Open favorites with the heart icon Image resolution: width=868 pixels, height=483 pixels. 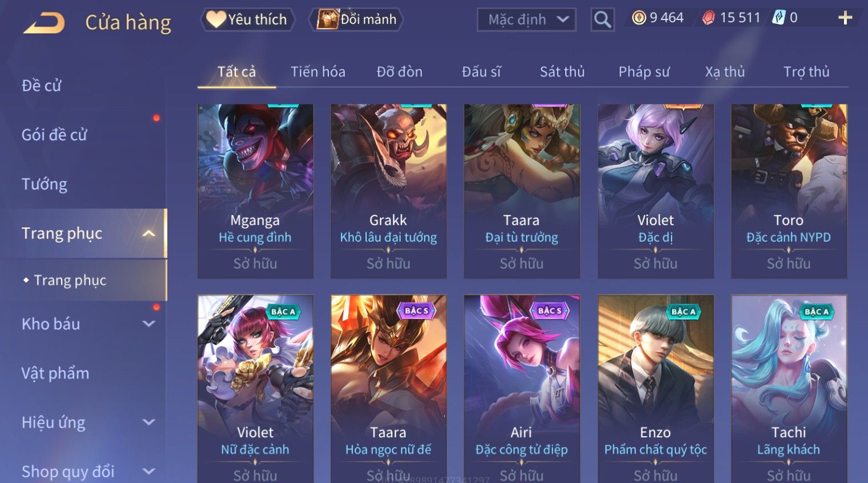point(216,19)
